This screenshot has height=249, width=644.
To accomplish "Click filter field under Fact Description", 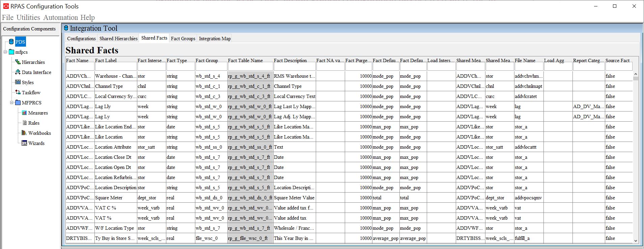I will [x=295, y=67].
